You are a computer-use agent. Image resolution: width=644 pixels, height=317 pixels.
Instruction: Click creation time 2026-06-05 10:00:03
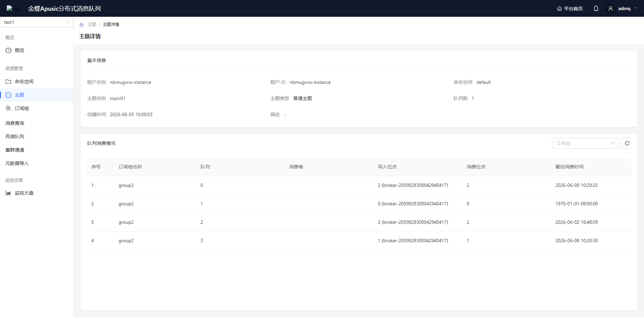pyautogui.click(x=131, y=114)
